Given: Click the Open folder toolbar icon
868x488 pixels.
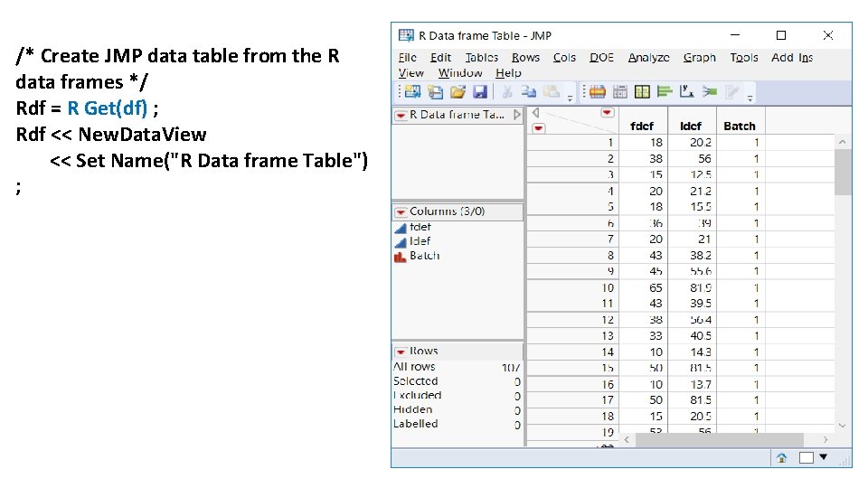Looking at the screenshot, I should tap(458, 92).
